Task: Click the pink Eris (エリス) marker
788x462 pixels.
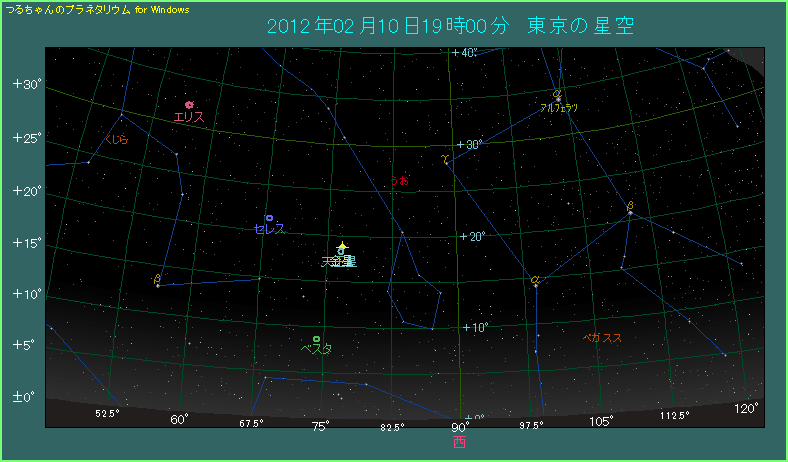Action: 189,104
